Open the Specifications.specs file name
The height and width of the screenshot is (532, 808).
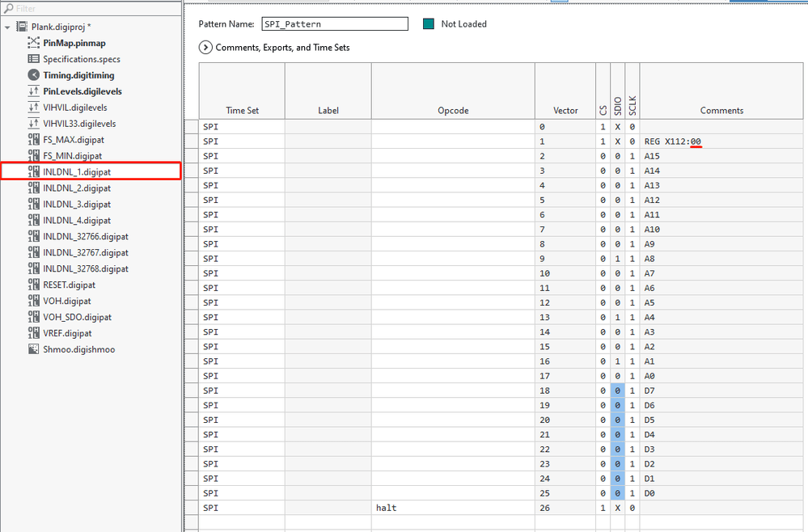pos(82,59)
